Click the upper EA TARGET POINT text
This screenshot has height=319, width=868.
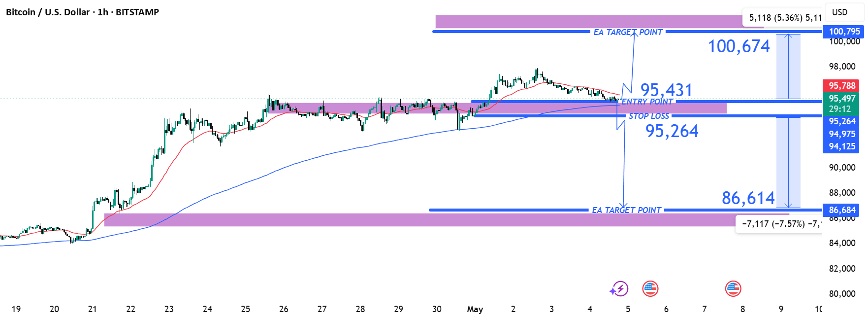tap(628, 32)
